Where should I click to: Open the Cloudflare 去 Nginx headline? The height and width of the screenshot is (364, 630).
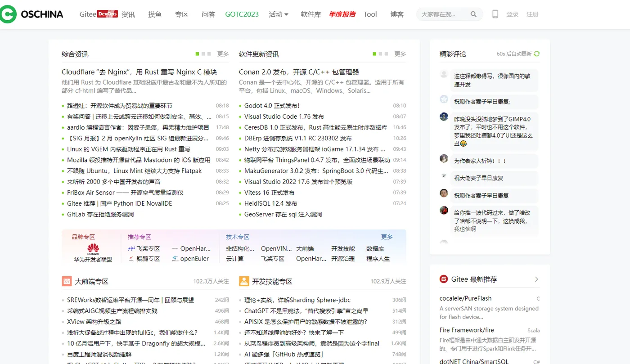click(139, 72)
